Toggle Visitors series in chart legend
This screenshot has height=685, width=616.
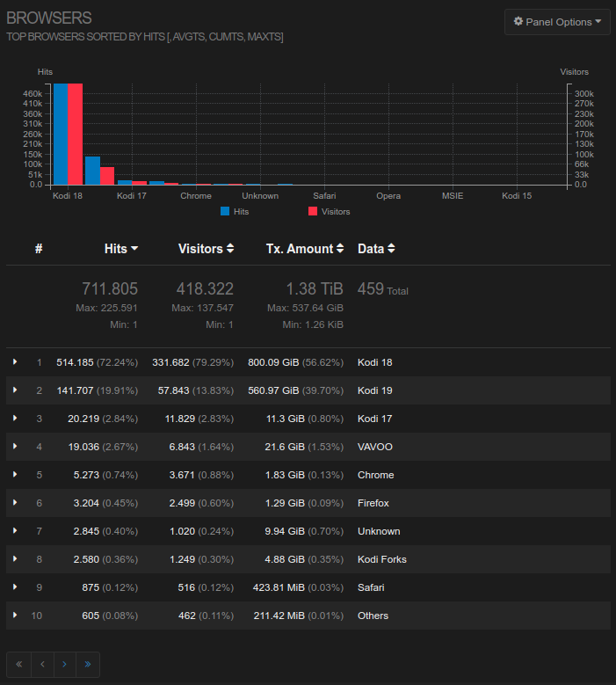click(x=330, y=211)
